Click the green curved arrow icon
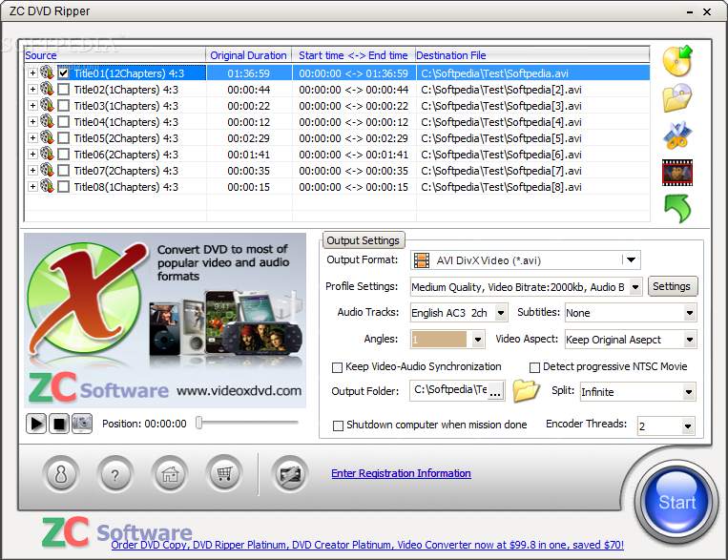This screenshot has height=560, width=728. 677,209
